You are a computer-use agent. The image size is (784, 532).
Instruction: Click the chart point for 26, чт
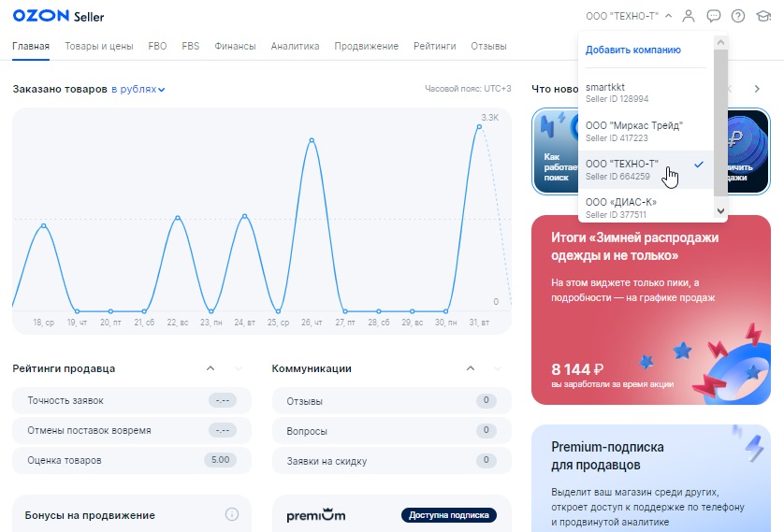312,140
